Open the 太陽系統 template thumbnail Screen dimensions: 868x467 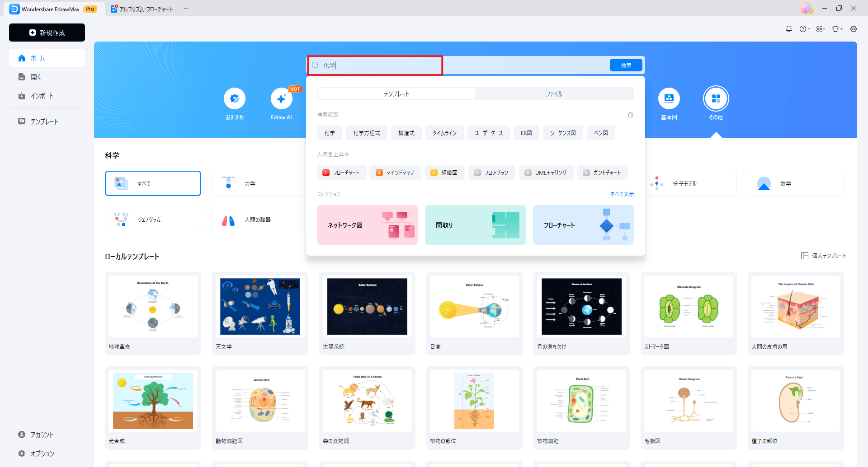367,307
